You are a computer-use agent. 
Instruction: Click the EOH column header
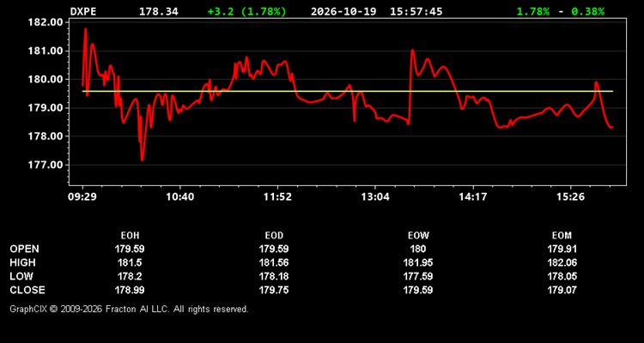click(x=130, y=236)
